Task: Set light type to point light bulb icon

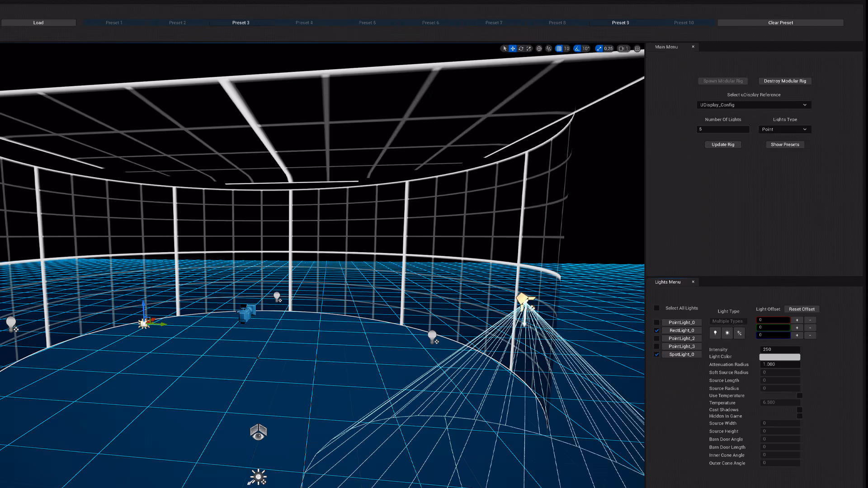Action: [715, 333]
